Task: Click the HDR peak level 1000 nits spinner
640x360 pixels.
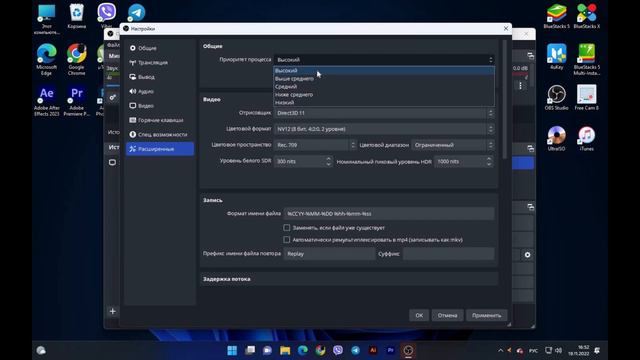Action: tap(463, 161)
